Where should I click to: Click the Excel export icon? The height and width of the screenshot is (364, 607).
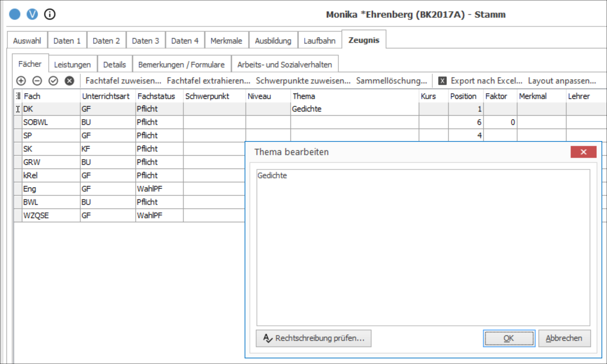(x=442, y=81)
